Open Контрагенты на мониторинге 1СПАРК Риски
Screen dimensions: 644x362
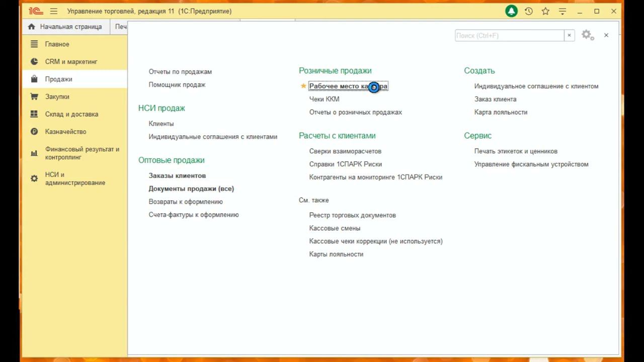[376, 177]
